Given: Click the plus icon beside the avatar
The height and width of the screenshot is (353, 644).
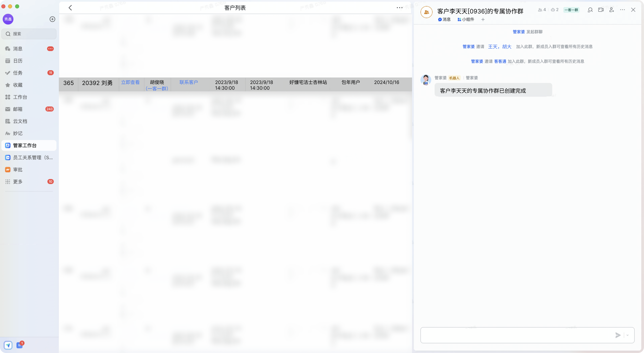Looking at the screenshot, I should (52, 19).
